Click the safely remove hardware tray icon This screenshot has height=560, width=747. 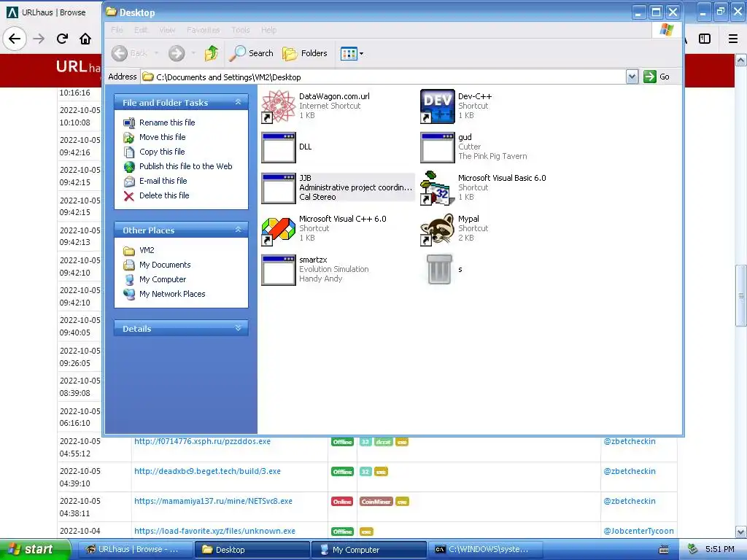coord(693,550)
